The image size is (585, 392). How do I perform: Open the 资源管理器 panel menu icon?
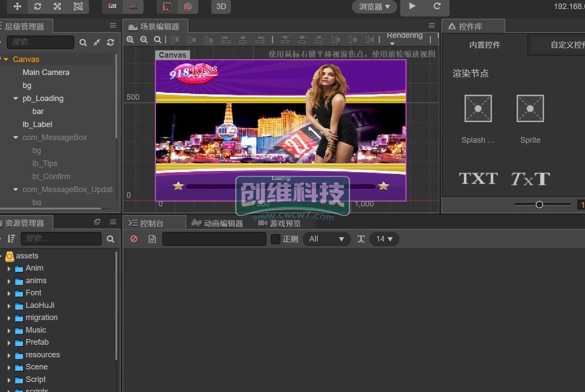click(113, 222)
